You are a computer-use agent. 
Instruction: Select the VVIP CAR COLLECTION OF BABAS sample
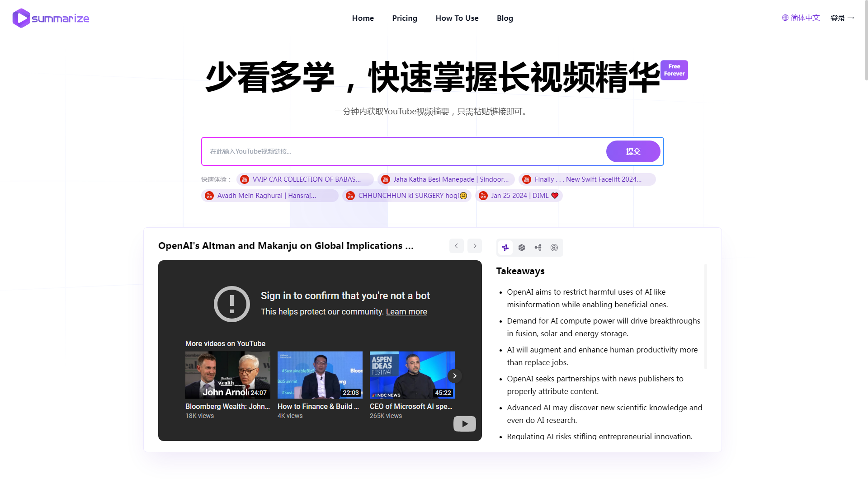[x=305, y=179]
